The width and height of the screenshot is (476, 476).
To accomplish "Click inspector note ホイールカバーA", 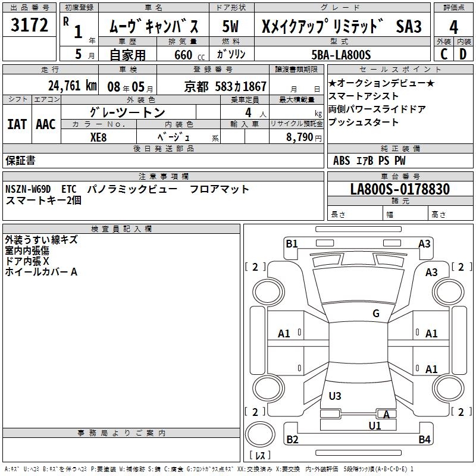I will (41, 272).
